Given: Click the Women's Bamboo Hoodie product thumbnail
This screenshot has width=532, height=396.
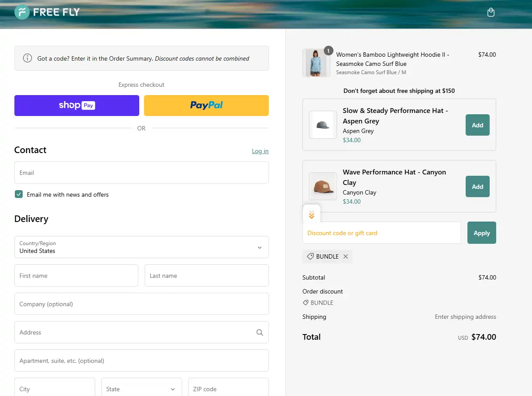Looking at the screenshot, I should tap(316, 63).
